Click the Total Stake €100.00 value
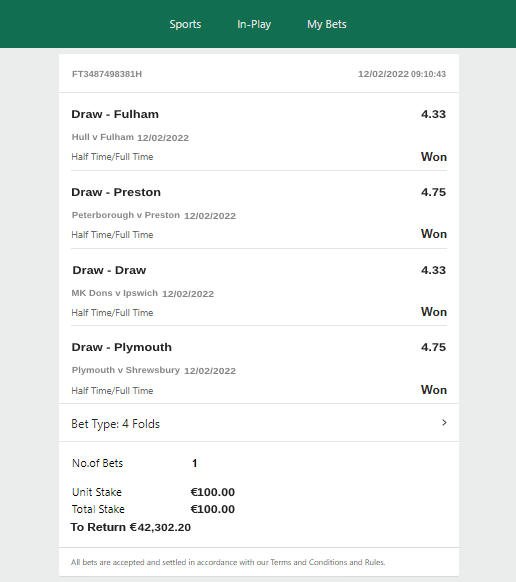 click(212, 509)
